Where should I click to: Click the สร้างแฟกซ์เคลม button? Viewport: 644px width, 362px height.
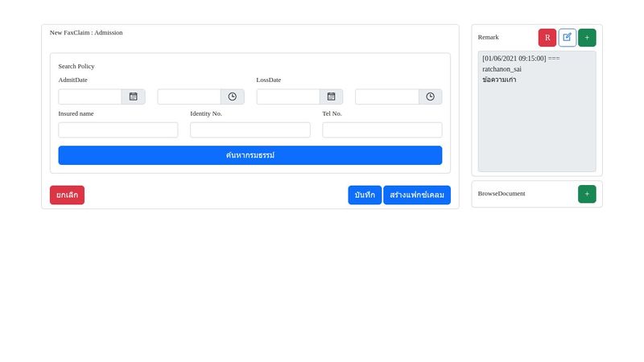(417, 195)
